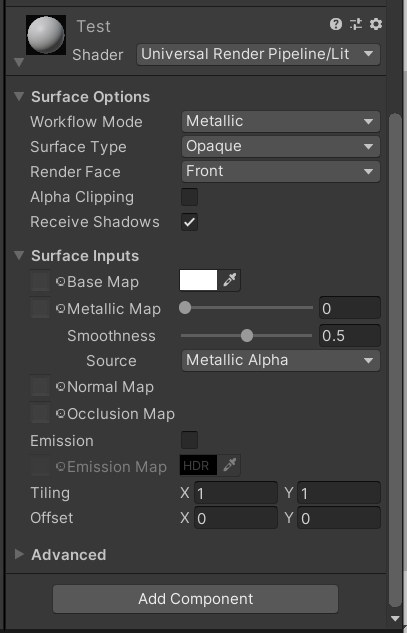
Task: Open the Shader dropdown
Action: (x=258, y=54)
